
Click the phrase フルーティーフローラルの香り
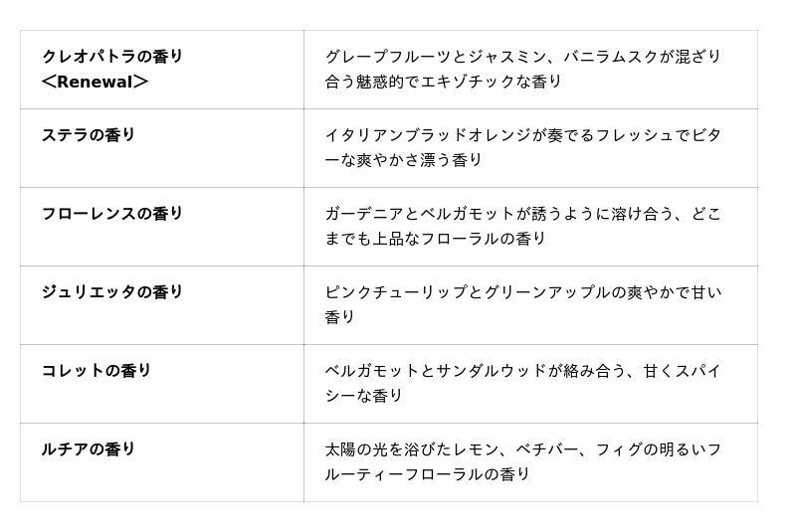(x=428, y=474)
